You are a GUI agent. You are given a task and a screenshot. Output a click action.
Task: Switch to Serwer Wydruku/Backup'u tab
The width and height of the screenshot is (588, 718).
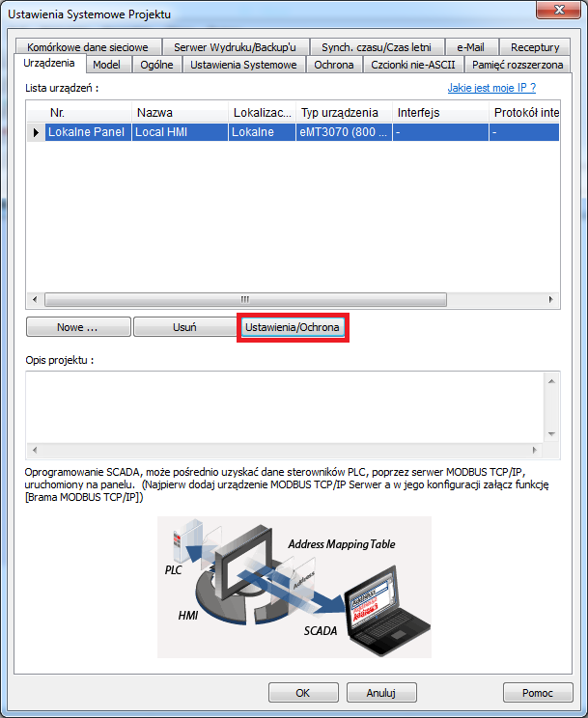tap(236, 46)
